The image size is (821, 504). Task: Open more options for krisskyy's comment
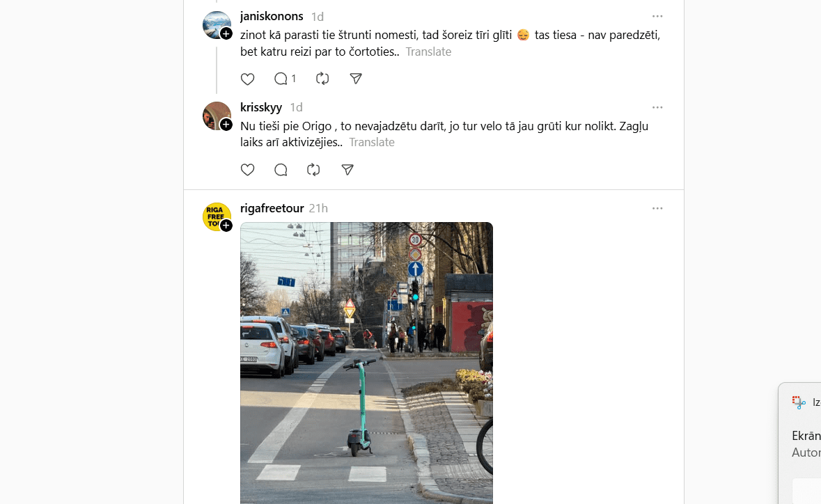click(x=657, y=107)
